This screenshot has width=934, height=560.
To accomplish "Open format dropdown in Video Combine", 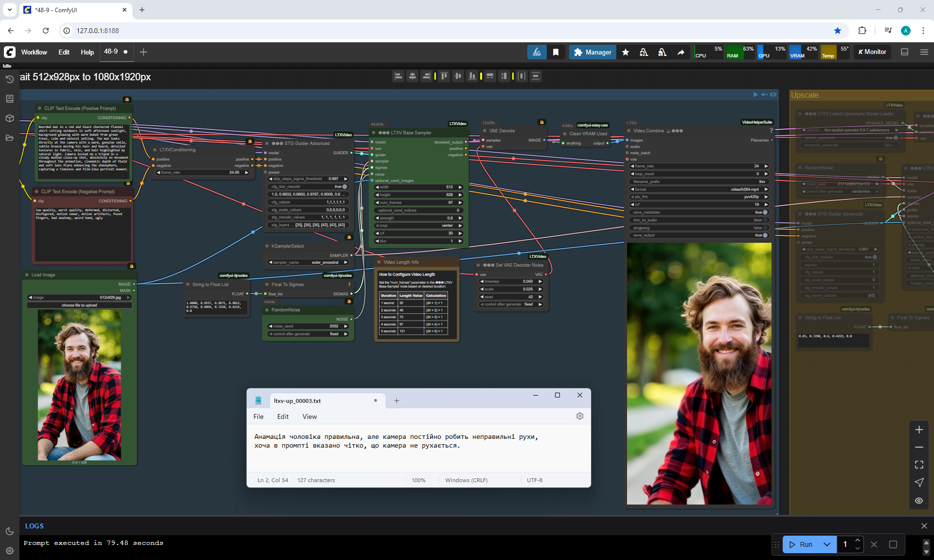I will tap(699, 189).
